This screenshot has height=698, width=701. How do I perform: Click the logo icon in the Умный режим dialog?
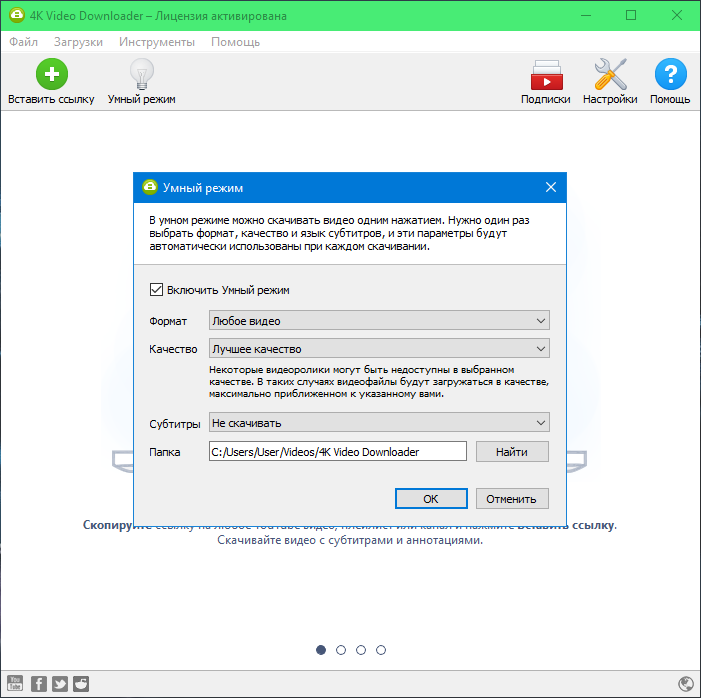pyautogui.click(x=150, y=187)
